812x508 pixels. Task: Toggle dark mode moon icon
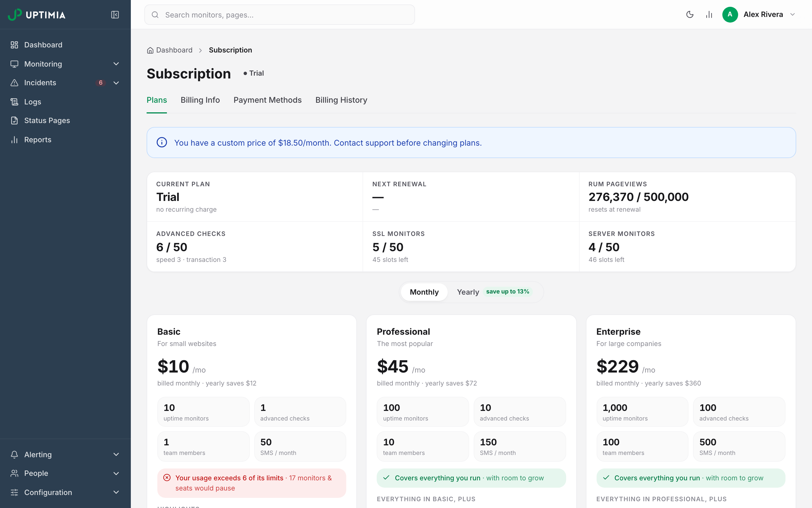[x=690, y=14]
